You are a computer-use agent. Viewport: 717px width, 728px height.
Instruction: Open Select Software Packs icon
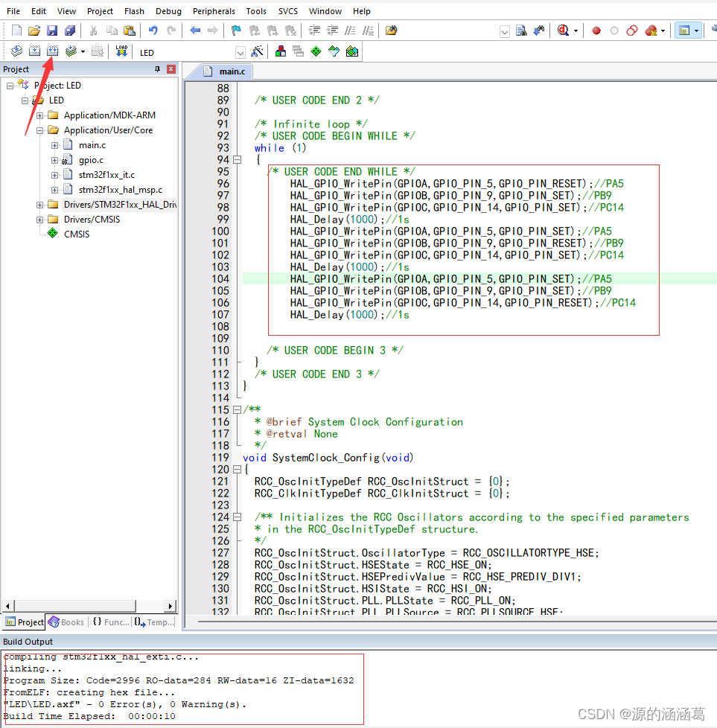coord(334,51)
